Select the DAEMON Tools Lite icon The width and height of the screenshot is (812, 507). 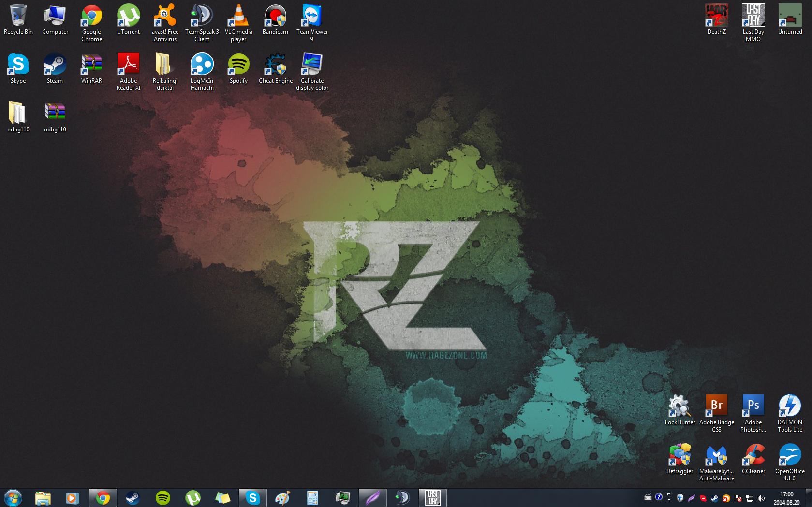[x=790, y=413]
